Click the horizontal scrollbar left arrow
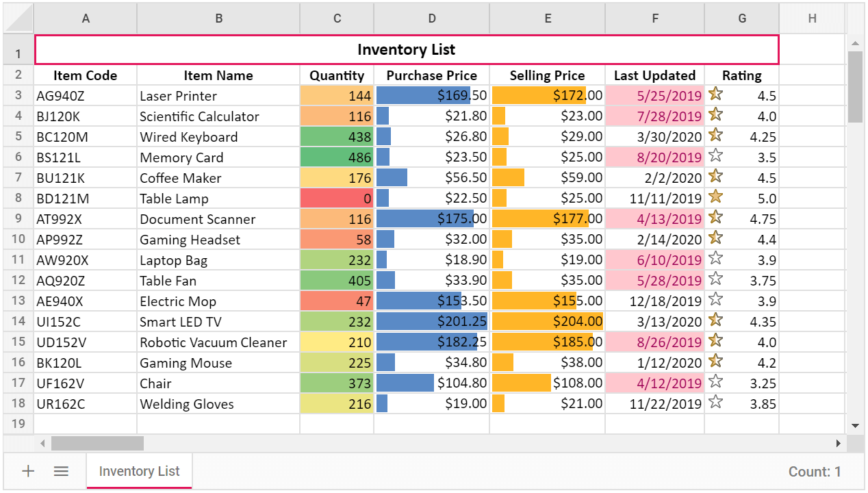868x493 pixels. point(42,444)
